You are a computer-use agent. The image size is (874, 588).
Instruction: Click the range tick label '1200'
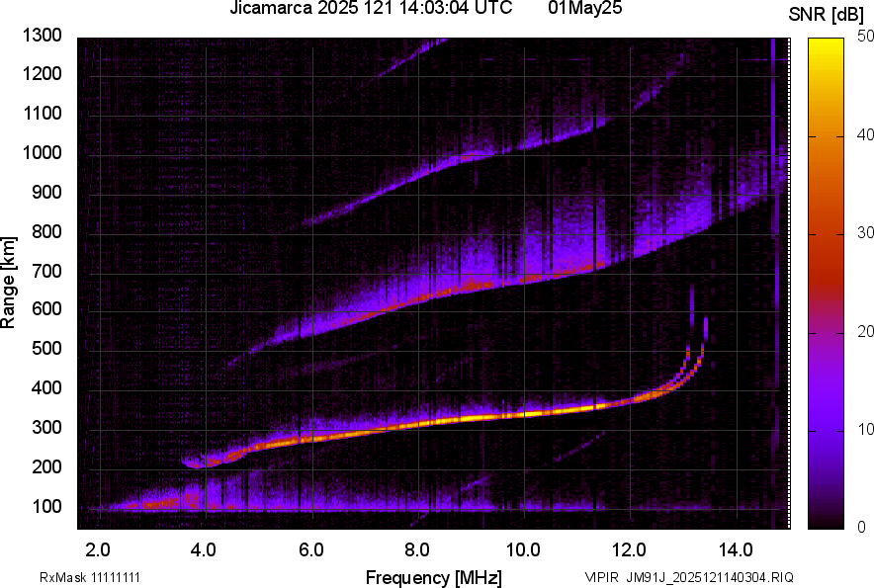click(42, 73)
